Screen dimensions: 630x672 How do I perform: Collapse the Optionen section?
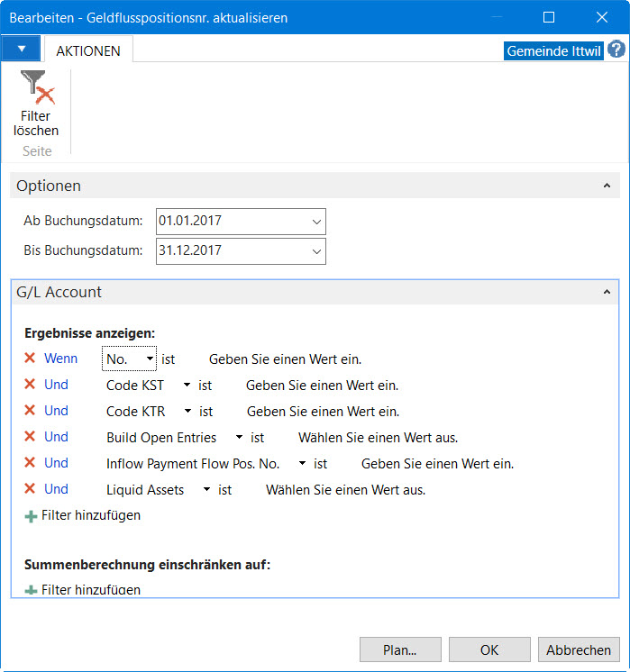coord(607,186)
